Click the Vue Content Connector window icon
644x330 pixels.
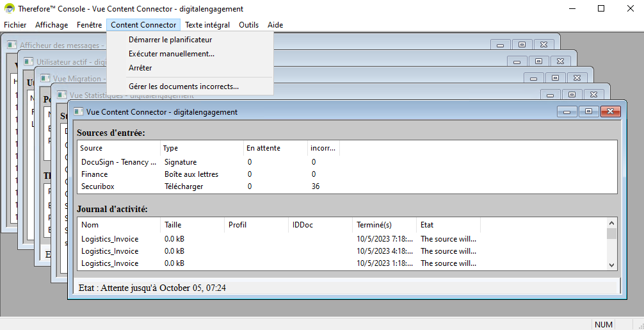(x=79, y=111)
